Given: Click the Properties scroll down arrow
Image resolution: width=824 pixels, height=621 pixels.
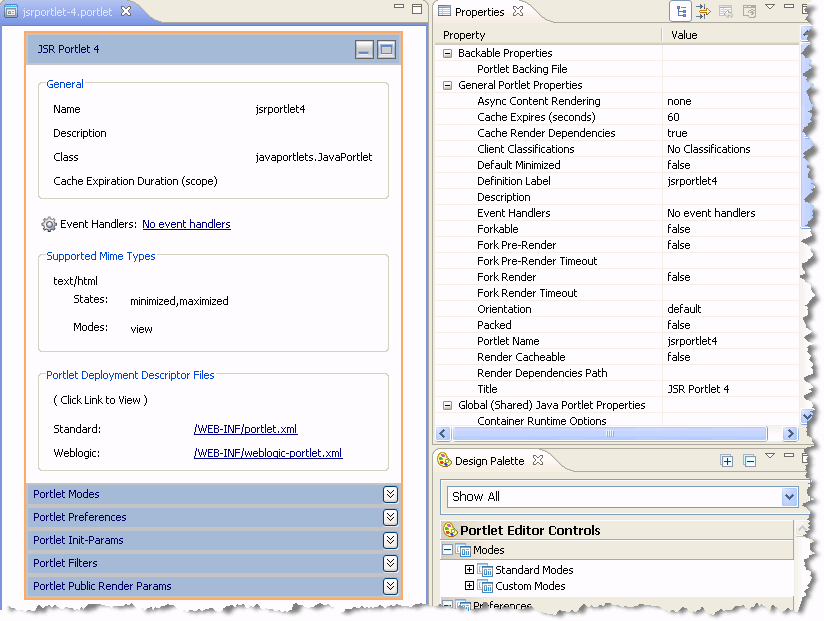Looking at the screenshot, I should click(x=807, y=417).
